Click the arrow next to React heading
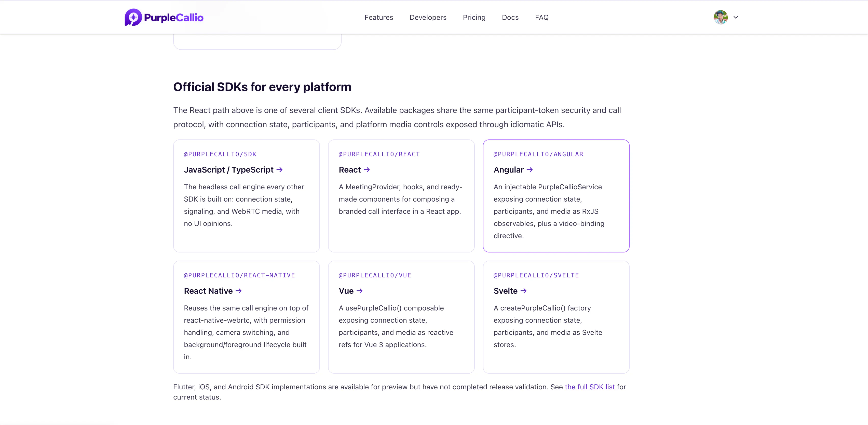Image resolution: width=868 pixels, height=425 pixels. [367, 170]
